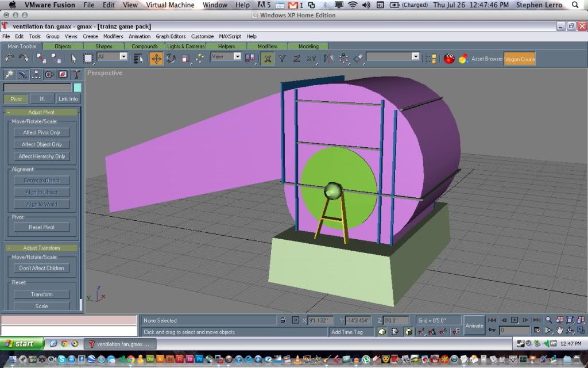Activate the Select and Scale tool

tap(185, 59)
